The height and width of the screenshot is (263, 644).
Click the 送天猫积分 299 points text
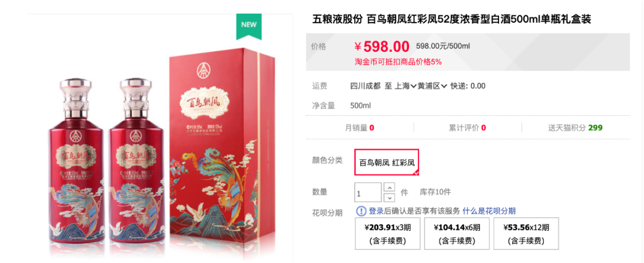[x=575, y=128]
